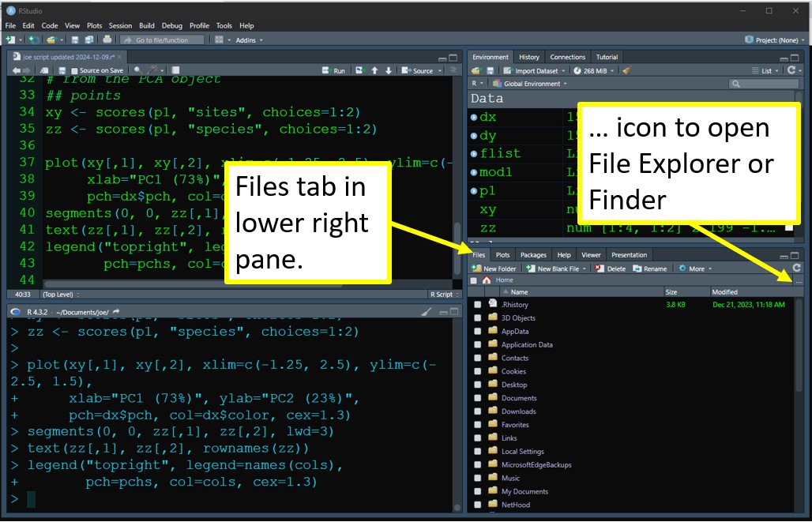Screen dimensions: 812x522
Task: Open find/replace magnifier in editor
Action: click(x=137, y=70)
